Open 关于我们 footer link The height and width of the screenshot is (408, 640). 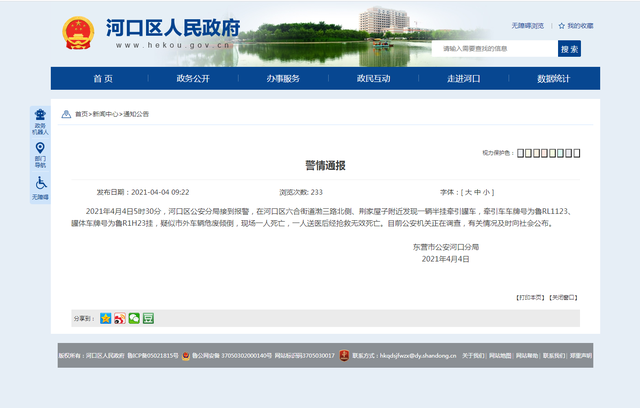473,356
